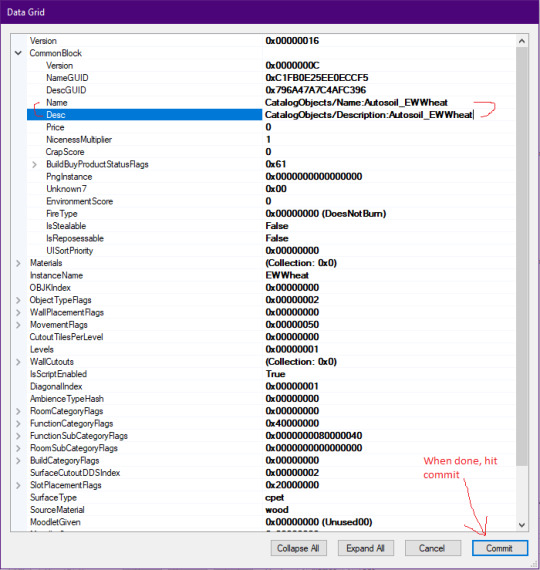Click SourceMaterial value wood
Image resolution: width=540 pixels, height=570 pixels.
pyautogui.click(x=277, y=510)
